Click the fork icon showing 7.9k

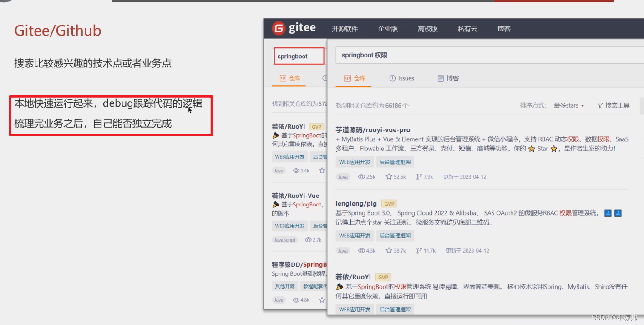(x=419, y=177)
